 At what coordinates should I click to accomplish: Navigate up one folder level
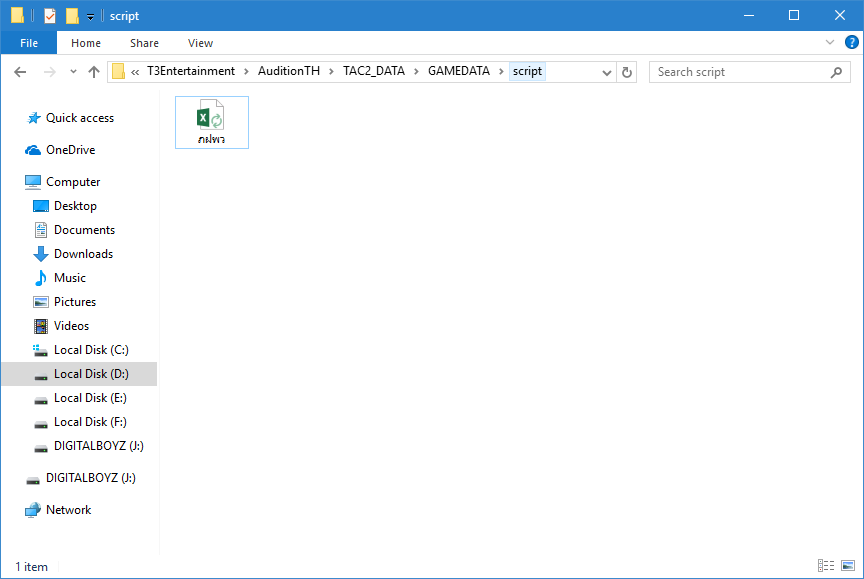point(94,72)
